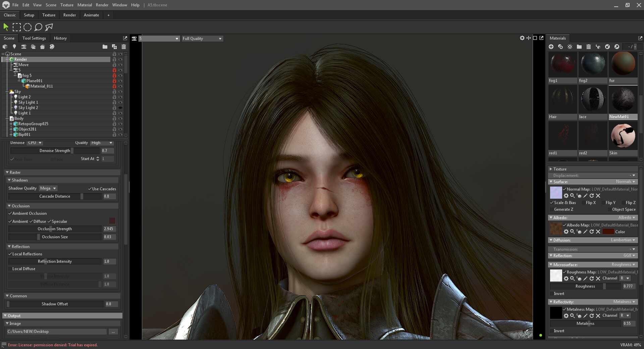Import material icon in Materials toolbar
644x349 pixels.
(607, 47)
